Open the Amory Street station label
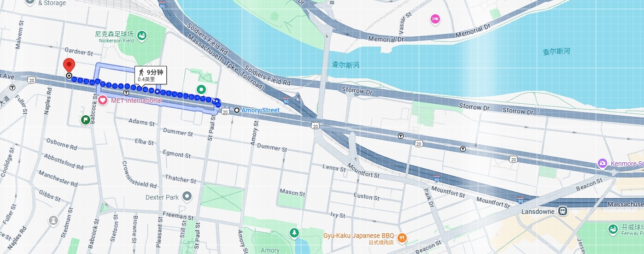The image size is (644, 254). [x=260, y=111]
